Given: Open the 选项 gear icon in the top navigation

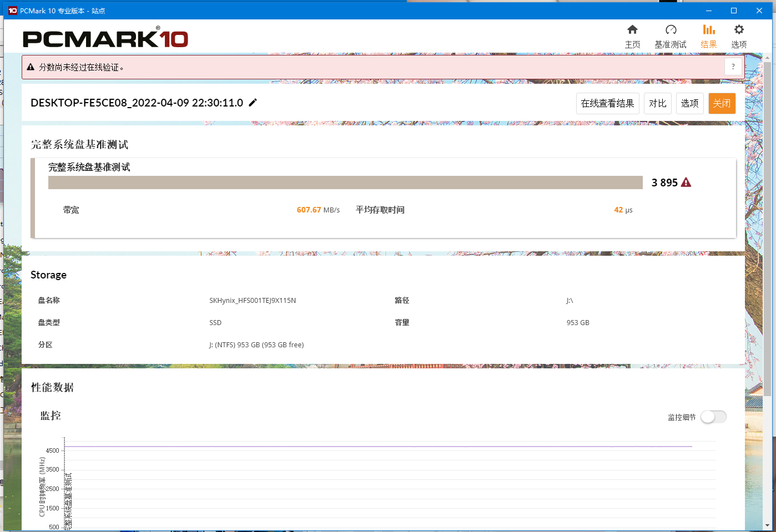Looking at the screenshot, I should (739, 30).
